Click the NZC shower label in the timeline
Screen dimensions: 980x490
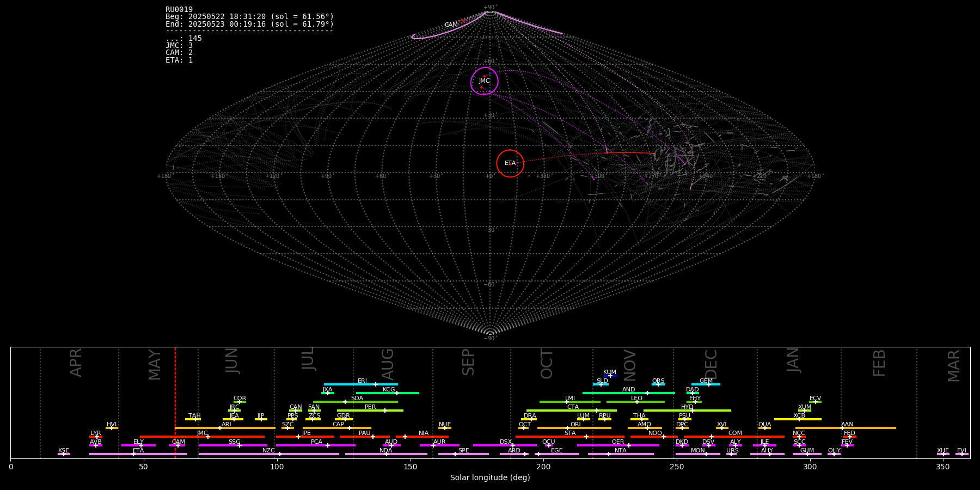tap(269, 451)
